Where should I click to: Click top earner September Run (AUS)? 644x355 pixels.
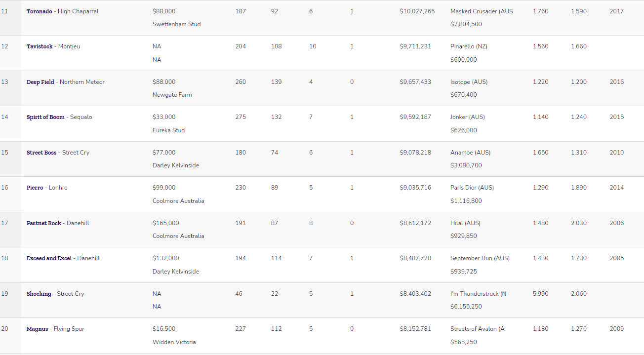pyautogui.click(x=480, y=258)
